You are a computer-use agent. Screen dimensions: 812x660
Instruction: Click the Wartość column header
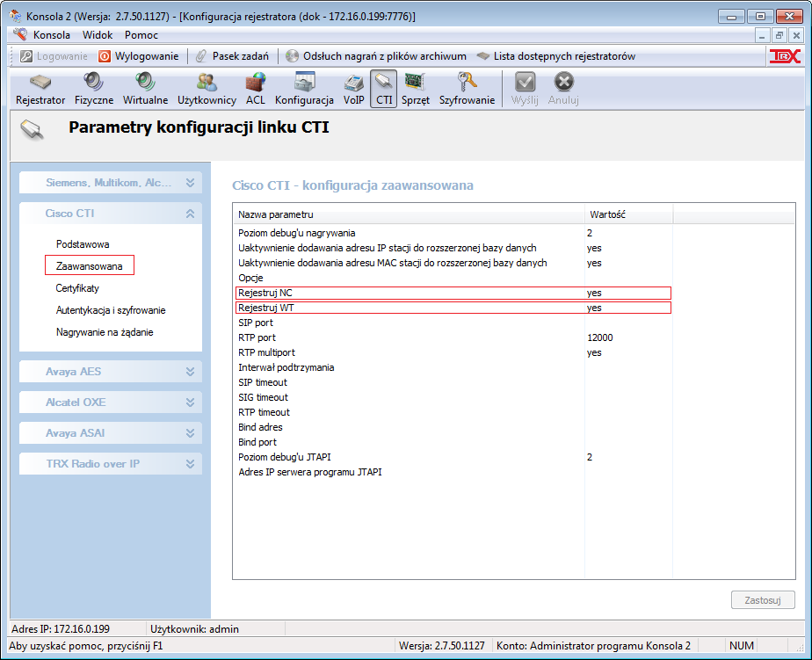[628, 214]
